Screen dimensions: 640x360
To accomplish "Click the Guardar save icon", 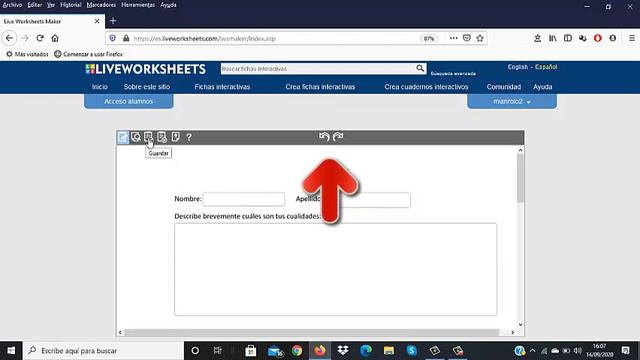I will (x=148, y=137).
